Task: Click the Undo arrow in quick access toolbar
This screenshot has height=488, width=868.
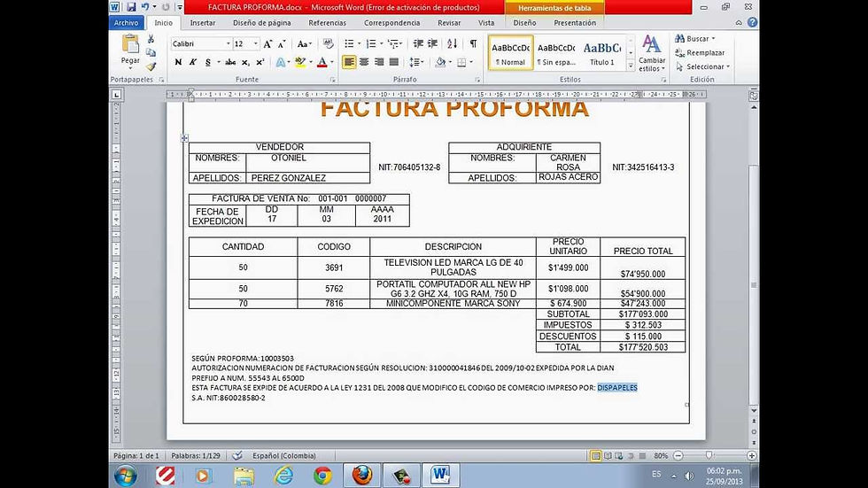Action: click(145, 7)
